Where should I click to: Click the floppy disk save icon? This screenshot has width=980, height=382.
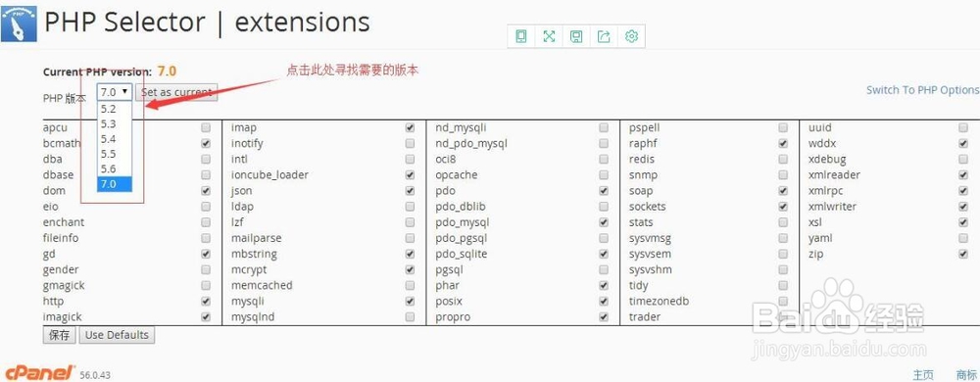tap(576, 37)
